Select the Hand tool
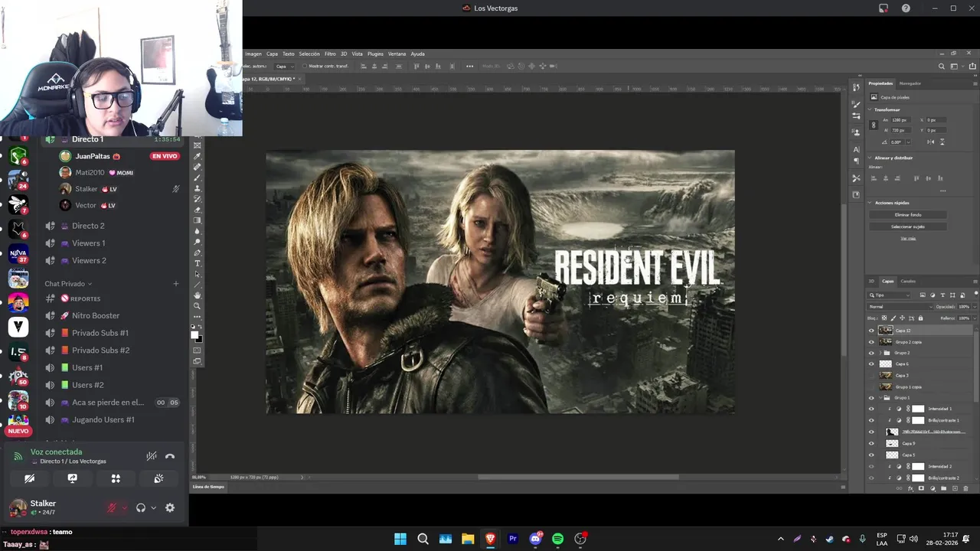Viewport: 980px width, 551px height. (x=197, y=295)
